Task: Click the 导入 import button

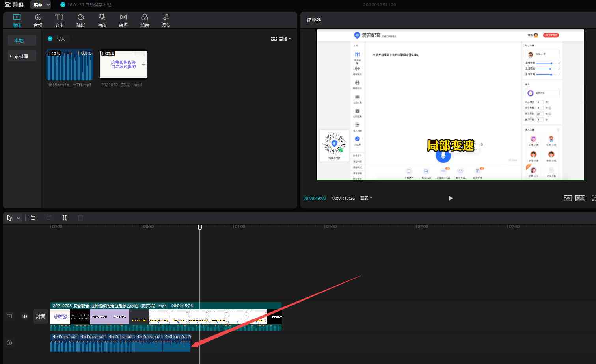Action: (x=57, y=39)
